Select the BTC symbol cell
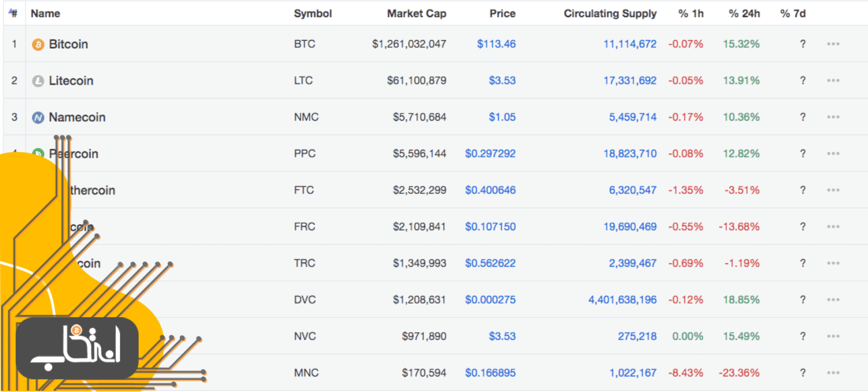The width and height of the screenshot is (868, 392). point(304,44)
